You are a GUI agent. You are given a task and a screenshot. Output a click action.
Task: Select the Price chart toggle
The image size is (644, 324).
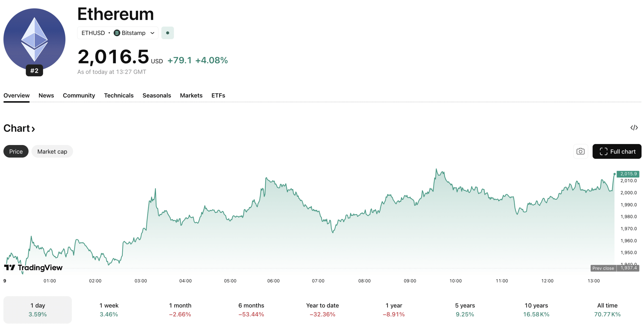point(16,151)
